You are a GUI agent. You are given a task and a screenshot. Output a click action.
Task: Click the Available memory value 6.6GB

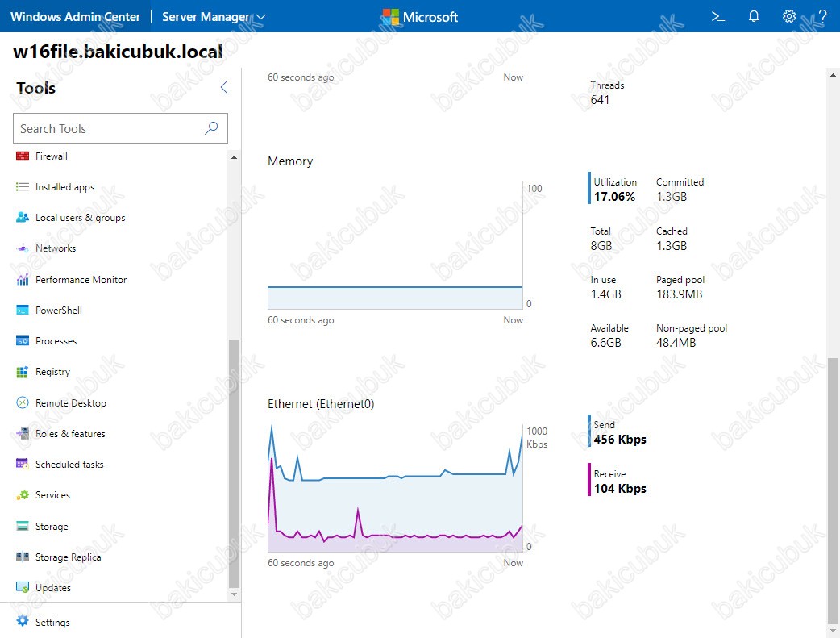pyautogui.click(x=606, y=343)
